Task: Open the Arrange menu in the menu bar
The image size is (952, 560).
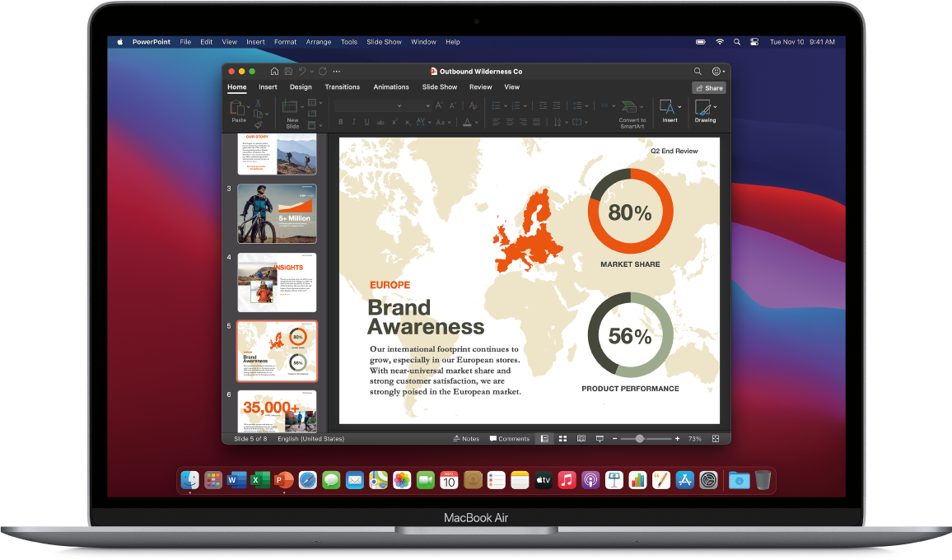Action: pyautogui.click(x=319, y=42)
